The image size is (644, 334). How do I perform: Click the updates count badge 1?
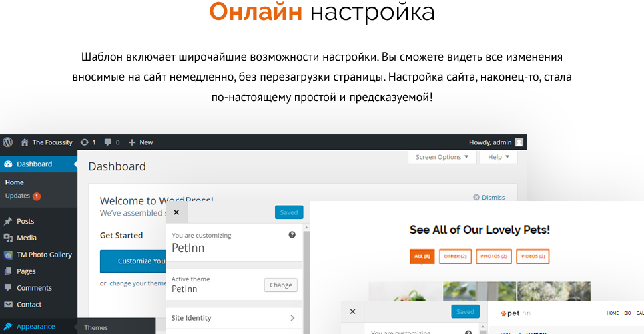click(37, 196)
